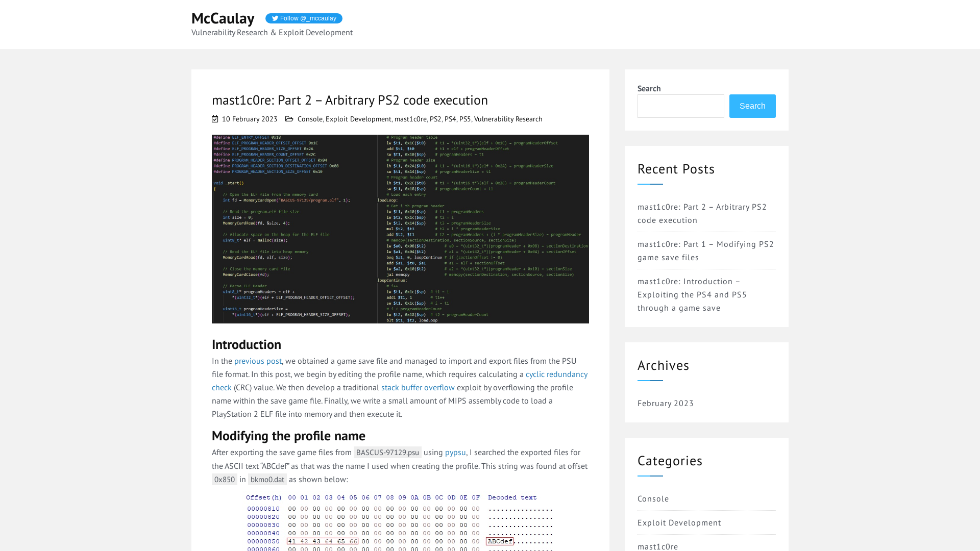Click the McCaulay site title

[223, 18]
